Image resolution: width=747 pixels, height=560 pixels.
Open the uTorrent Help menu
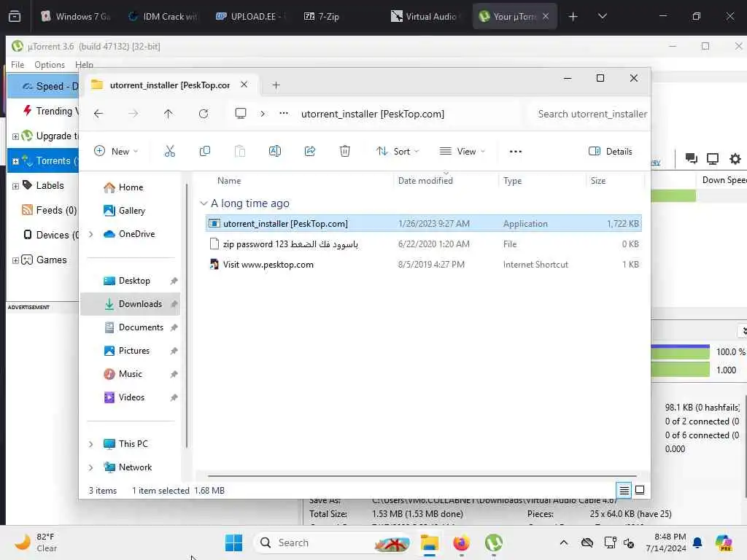84,64
